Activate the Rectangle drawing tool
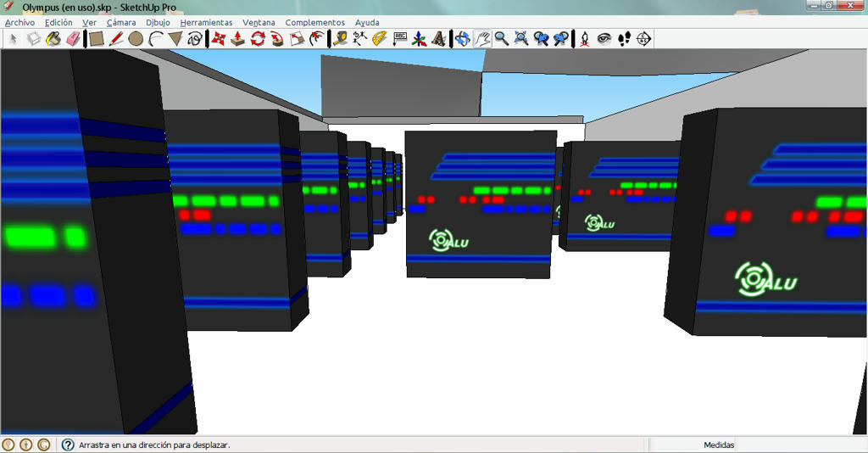The width and height of the screenshot is (868, 453). coord(97,39)
